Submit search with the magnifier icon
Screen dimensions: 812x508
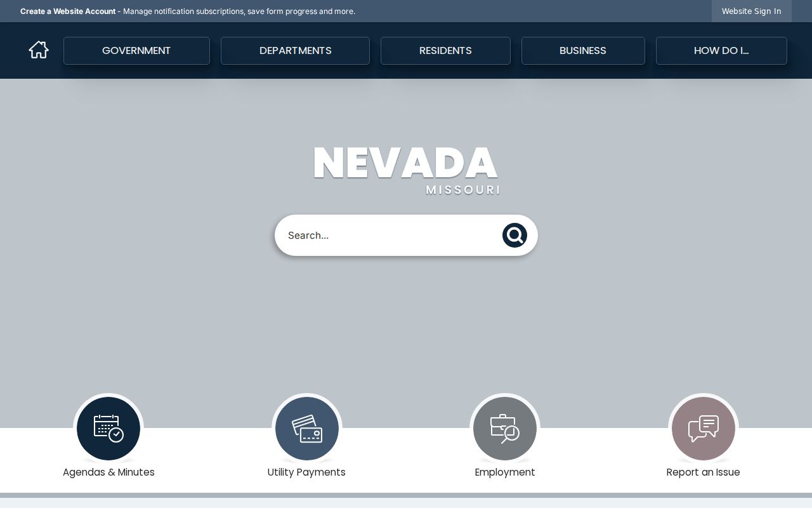514,235
